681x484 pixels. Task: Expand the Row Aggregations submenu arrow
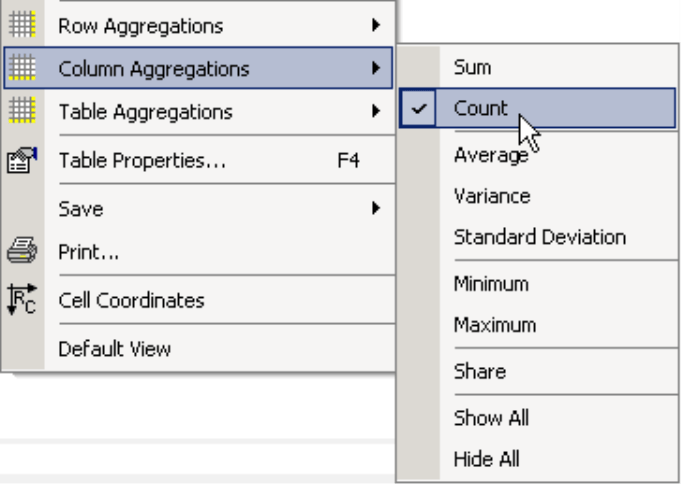coord(376,25)
